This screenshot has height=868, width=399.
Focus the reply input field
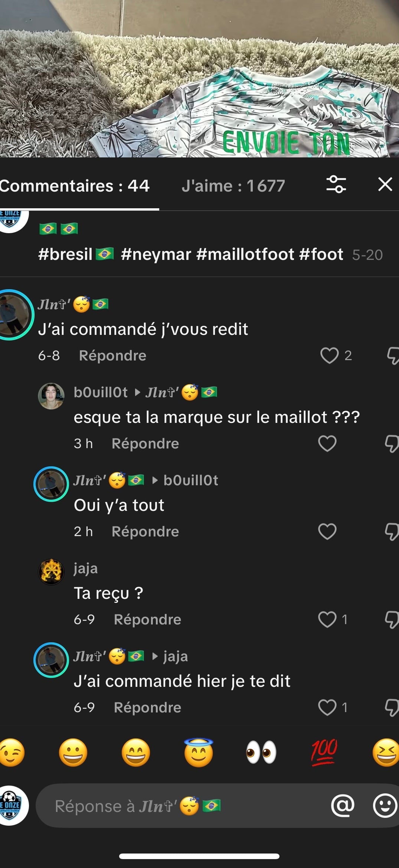pos(186,806)
